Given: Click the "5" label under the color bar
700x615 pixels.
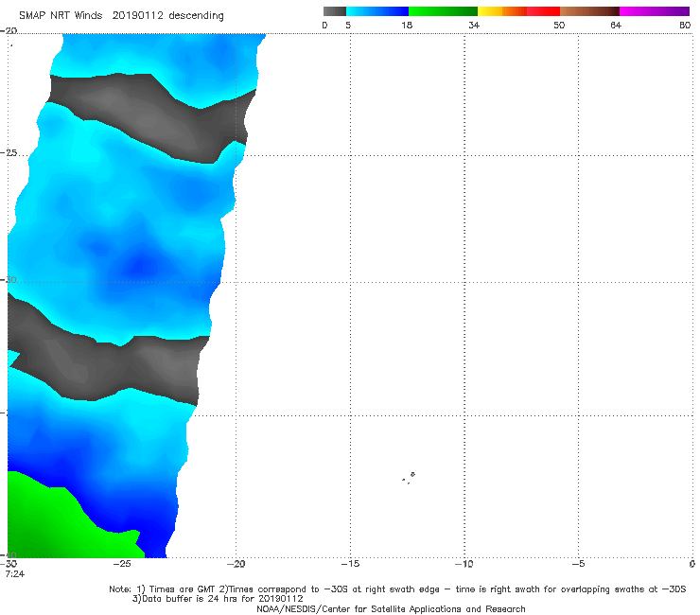Looking at the screenshot, I should coord(348,26).
